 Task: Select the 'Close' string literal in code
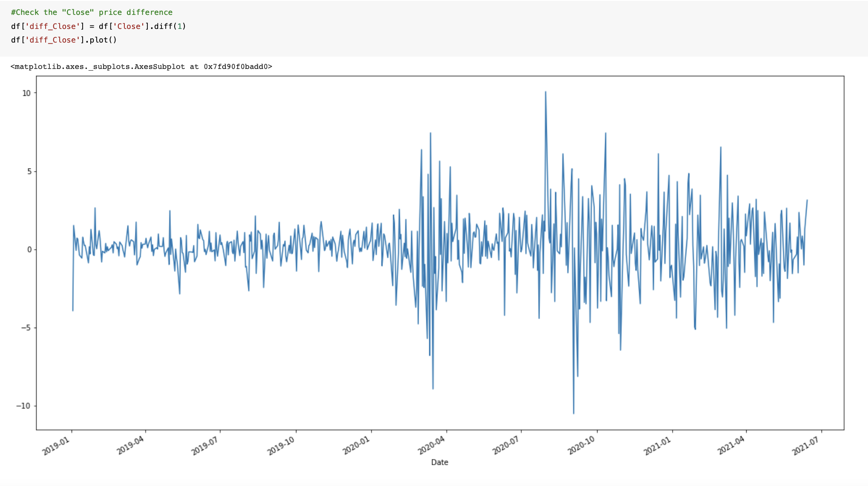(x=132, y=26)
